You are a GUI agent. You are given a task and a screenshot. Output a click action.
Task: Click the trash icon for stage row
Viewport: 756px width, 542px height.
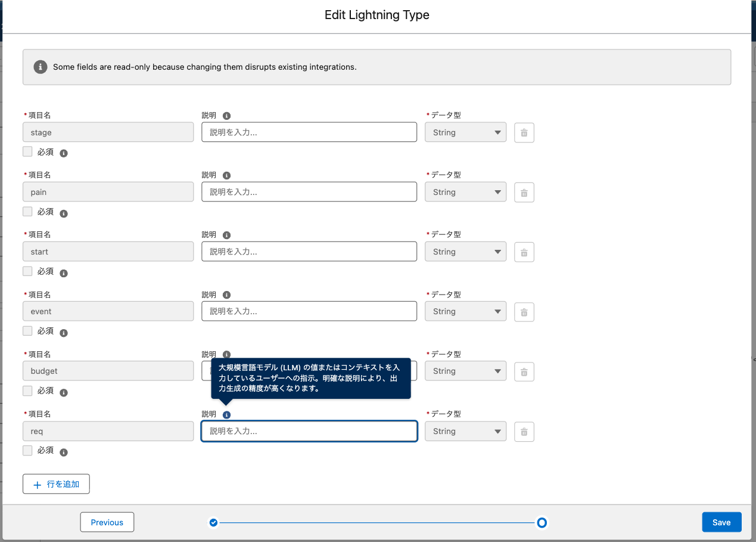(x=524, y=133)
